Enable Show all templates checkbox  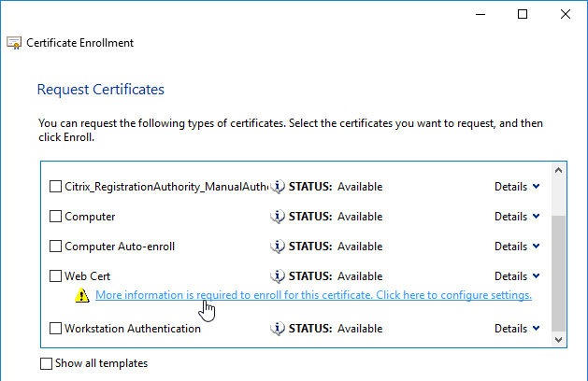(x=47, y=363)
